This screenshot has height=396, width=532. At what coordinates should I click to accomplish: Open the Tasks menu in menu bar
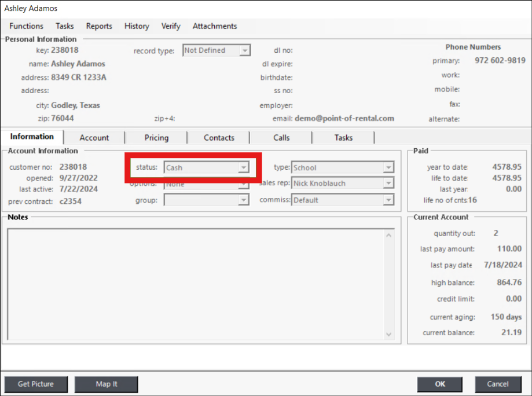coord(64,26)
